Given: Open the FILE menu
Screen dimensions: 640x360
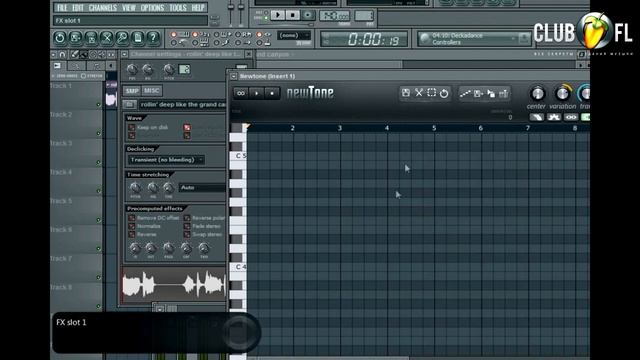Looking at the screenshot, I should 62,8.
